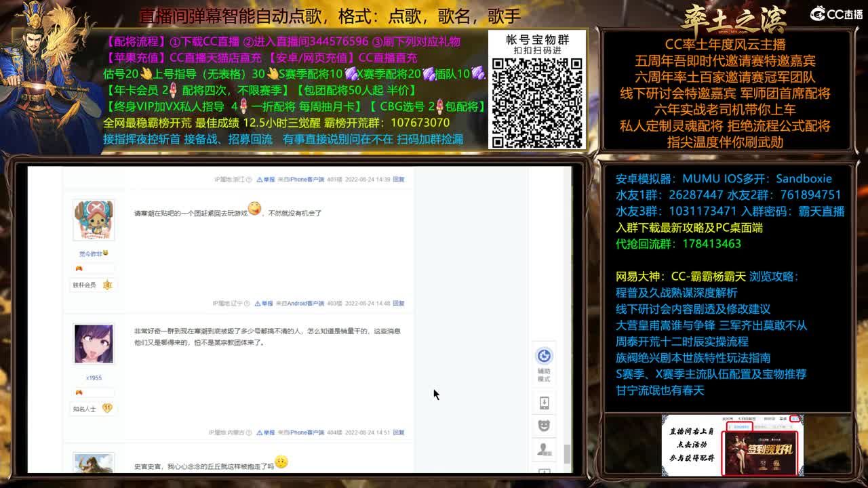Click the phone download icon in side toolbar
This screenshot has width=868, height=488.
[544, 403]
